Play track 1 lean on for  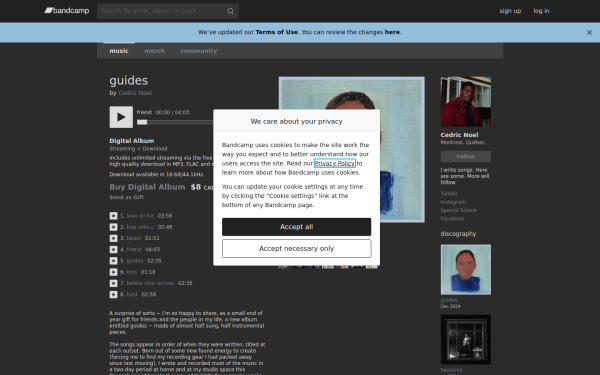[113, 216]
